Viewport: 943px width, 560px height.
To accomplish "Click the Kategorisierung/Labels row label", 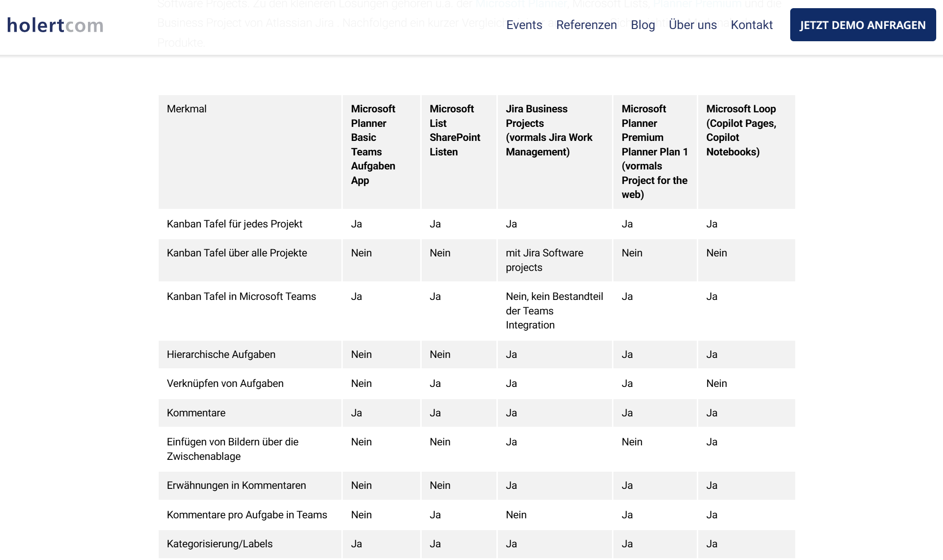I will coord(220,544).
